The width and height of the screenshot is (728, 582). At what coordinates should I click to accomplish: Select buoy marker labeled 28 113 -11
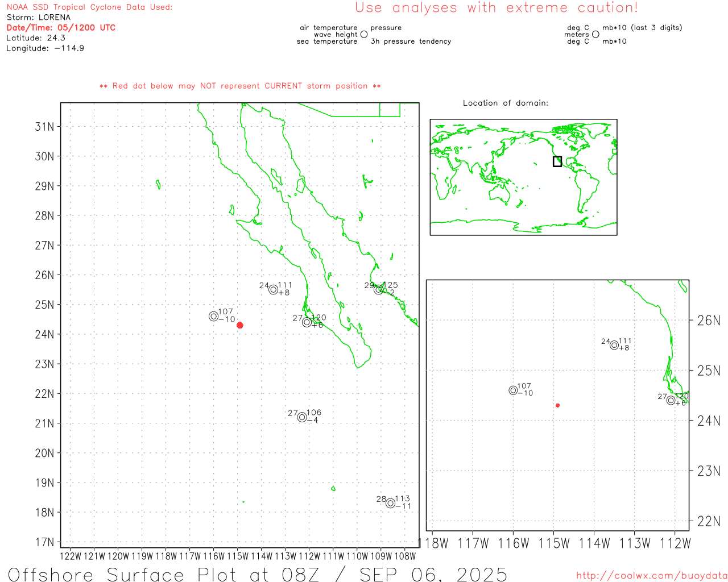tap(390, 503)
